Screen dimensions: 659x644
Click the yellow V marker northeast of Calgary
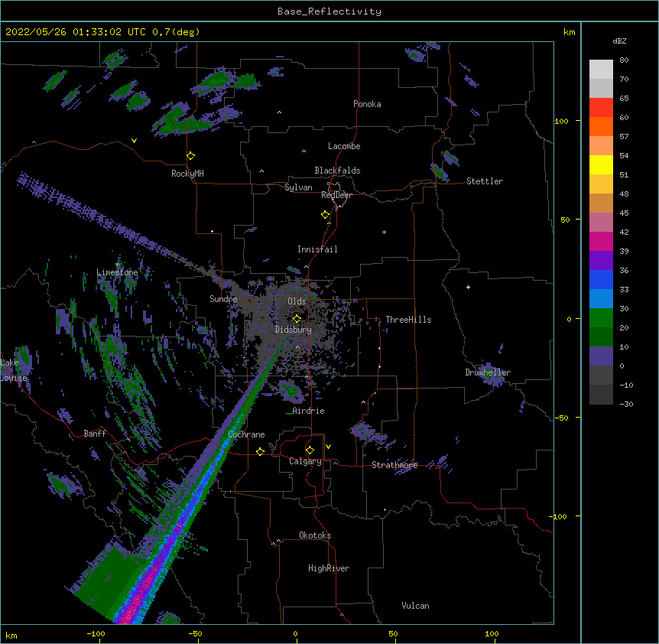pos(328,447)
